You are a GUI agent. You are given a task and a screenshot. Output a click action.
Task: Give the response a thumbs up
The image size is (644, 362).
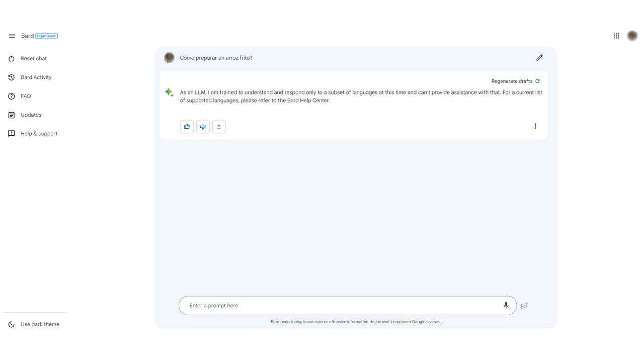(187, 126)
